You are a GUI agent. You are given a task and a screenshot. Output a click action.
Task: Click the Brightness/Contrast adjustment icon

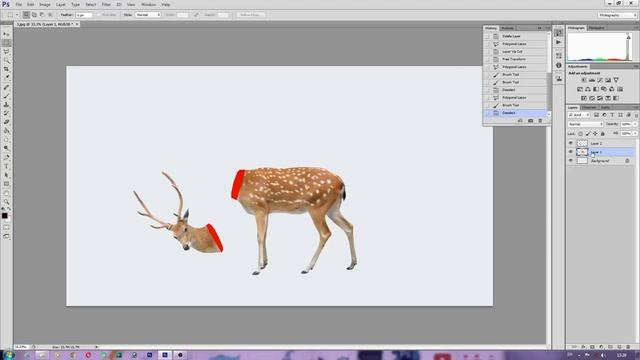tap(584, 80)
